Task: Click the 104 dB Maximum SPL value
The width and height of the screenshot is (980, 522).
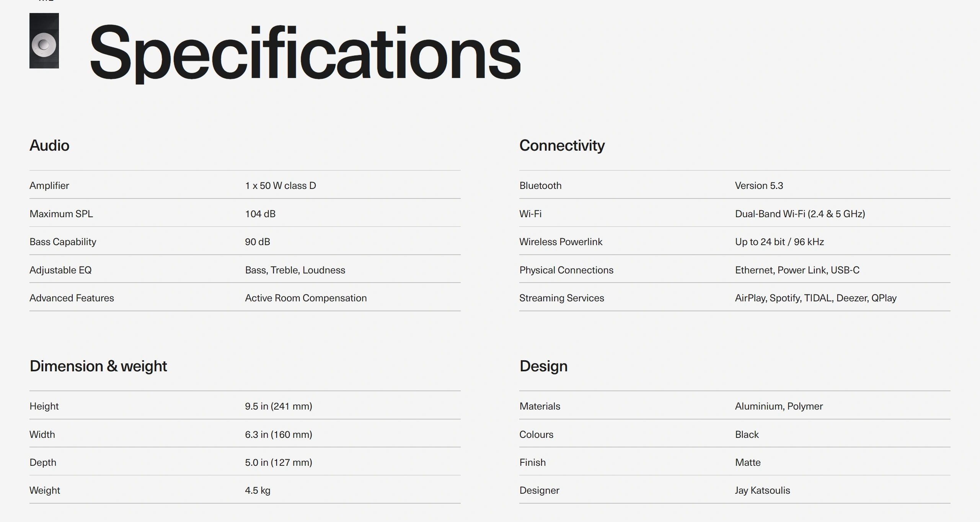Action: [x=260, y=214]
